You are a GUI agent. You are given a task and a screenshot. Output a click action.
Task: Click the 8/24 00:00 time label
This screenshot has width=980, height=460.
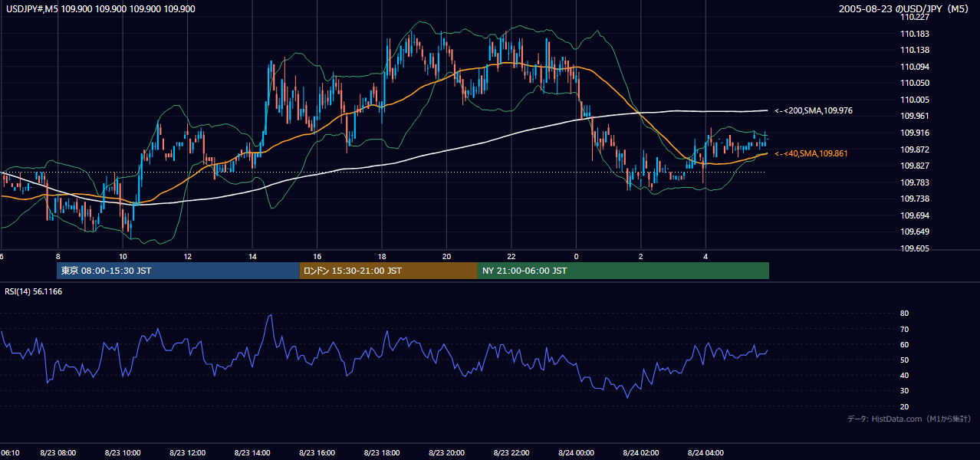pos(577,453)
